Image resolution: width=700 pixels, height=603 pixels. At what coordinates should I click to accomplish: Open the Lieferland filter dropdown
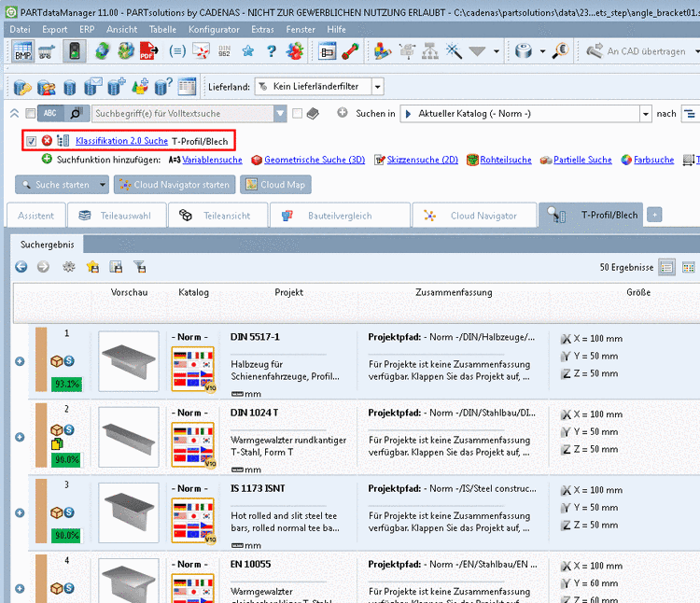377,87
